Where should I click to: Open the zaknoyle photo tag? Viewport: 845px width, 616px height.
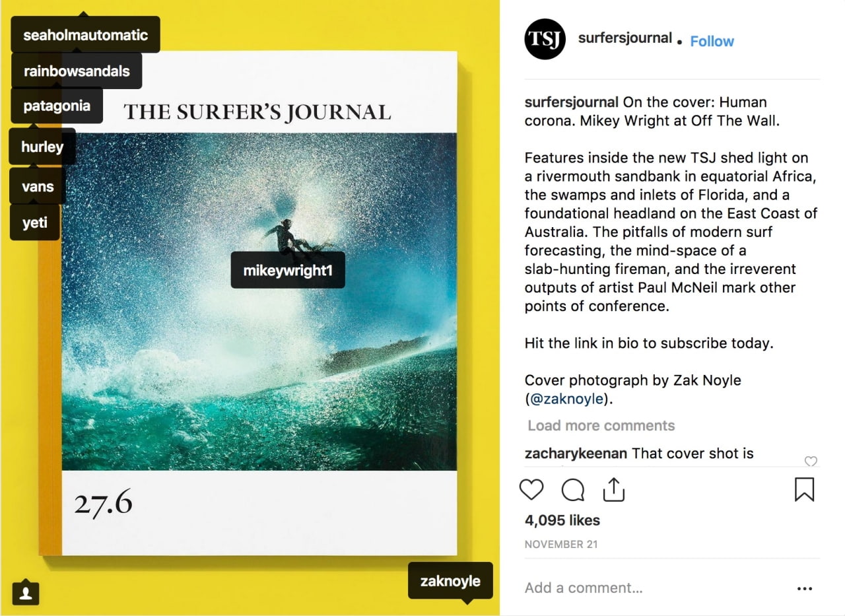click(450, 581)
